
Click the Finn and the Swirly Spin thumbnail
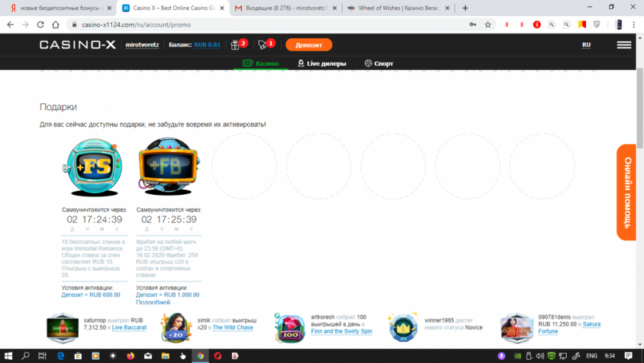(290, 328)
